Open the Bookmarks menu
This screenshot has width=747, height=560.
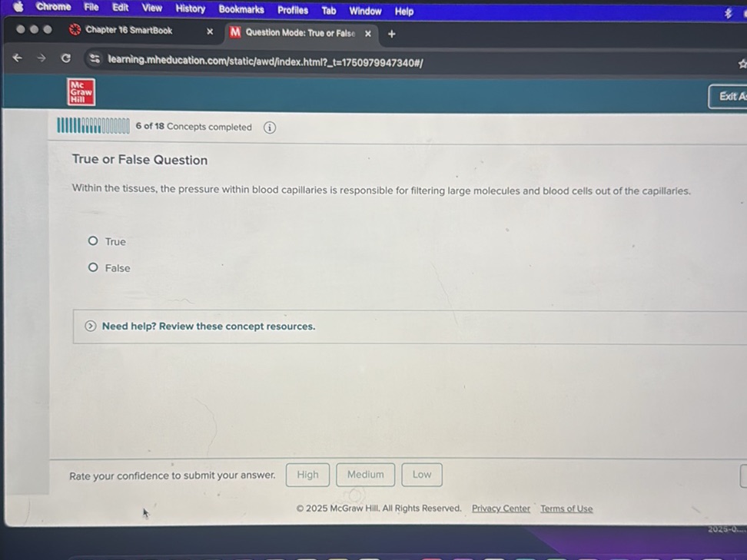click(241, 9)
